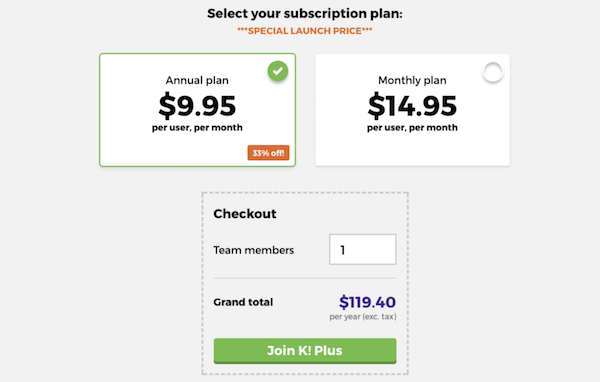Click the SPECIAL LAUNCH PRICE banner text
600x382 pixels.
click(x=305, y=31)
